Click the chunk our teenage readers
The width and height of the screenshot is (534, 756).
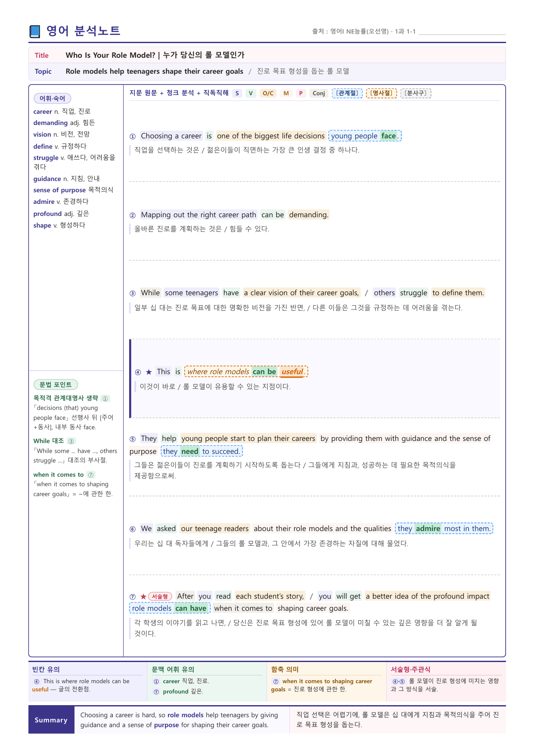(x=215, y=529)
